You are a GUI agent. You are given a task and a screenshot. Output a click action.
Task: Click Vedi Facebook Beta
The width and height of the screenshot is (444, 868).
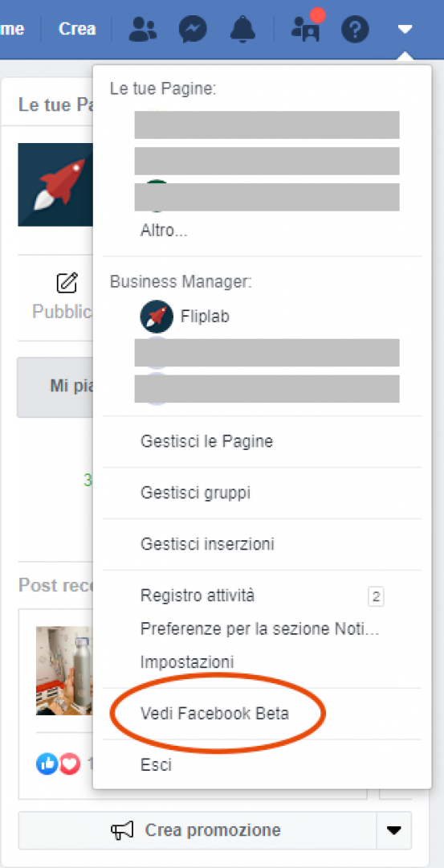click(x=214, y=714)
